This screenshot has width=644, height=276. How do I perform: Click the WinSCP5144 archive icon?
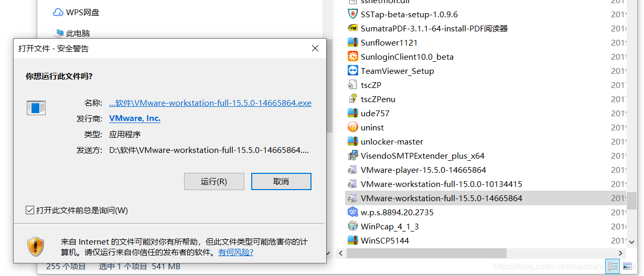352,240
